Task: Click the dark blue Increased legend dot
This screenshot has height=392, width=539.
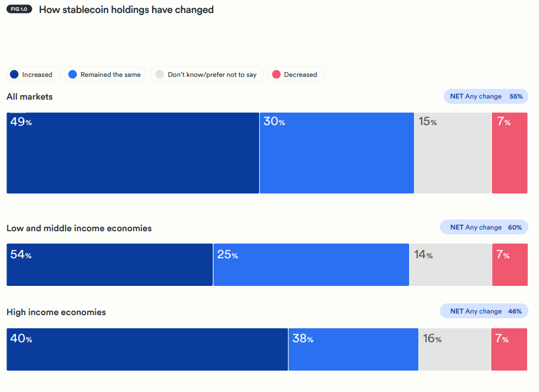Action: (x=15, y=75)
